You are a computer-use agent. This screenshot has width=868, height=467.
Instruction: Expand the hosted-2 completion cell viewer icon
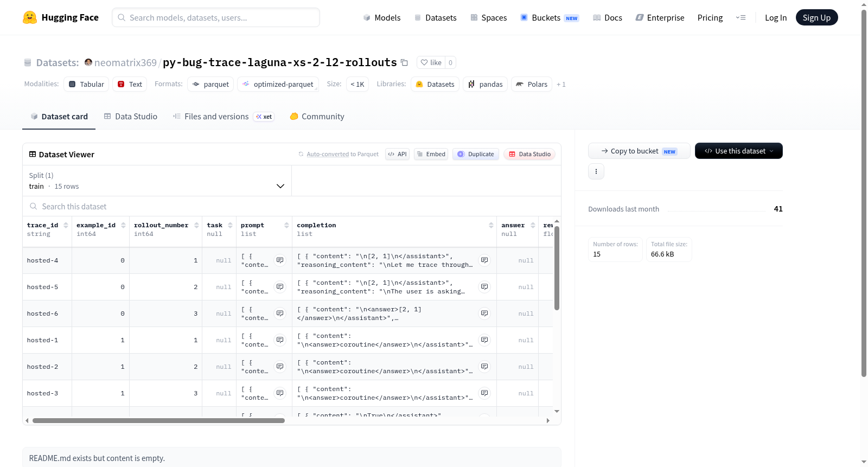point(484,367)
